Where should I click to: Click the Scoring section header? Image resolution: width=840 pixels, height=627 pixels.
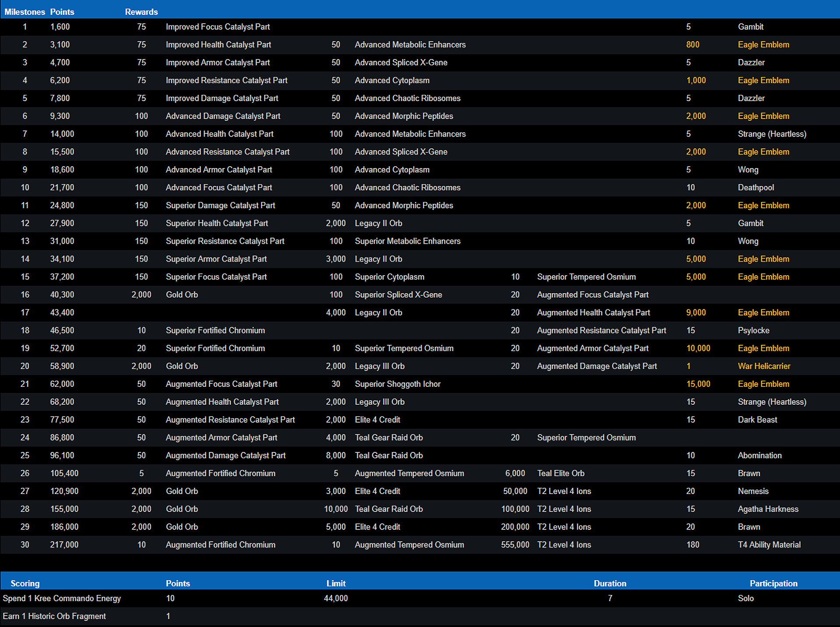pos(25,583)
